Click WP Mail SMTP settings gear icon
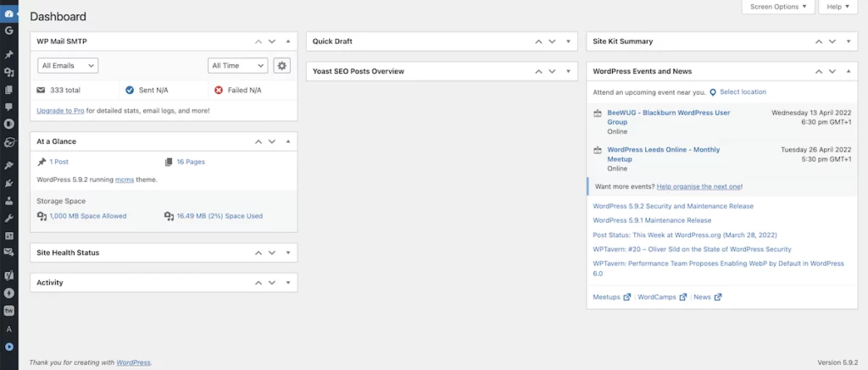This screenshot has height=370, width=868. click(x=281, y=65)
